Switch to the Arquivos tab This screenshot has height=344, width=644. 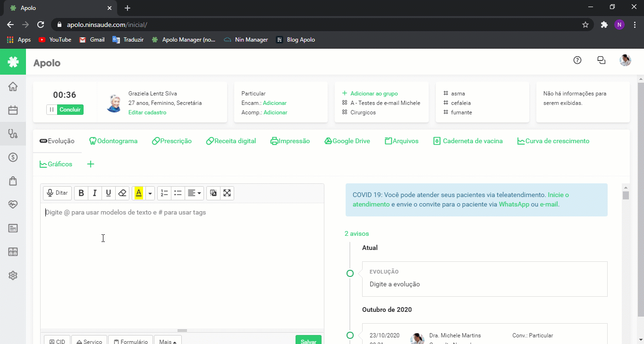(401, 141)
